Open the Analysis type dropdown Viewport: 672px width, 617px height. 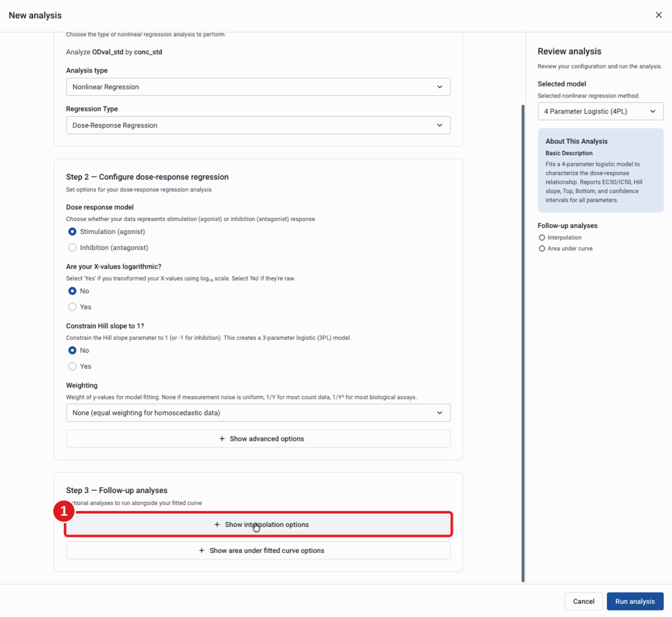click(x=258, y=87)
